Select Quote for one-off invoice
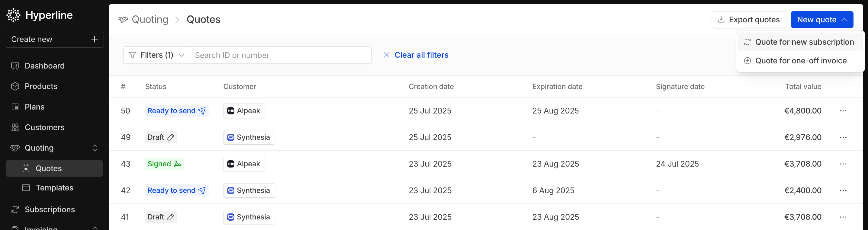Screen dimensions: 868x230 800,61
